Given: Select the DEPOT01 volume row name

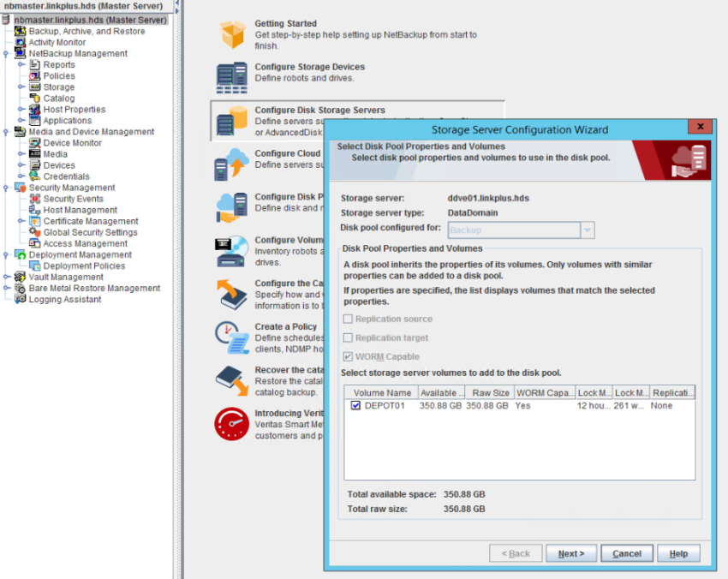Looking at the screenshot, I should (x=385, y=405).
